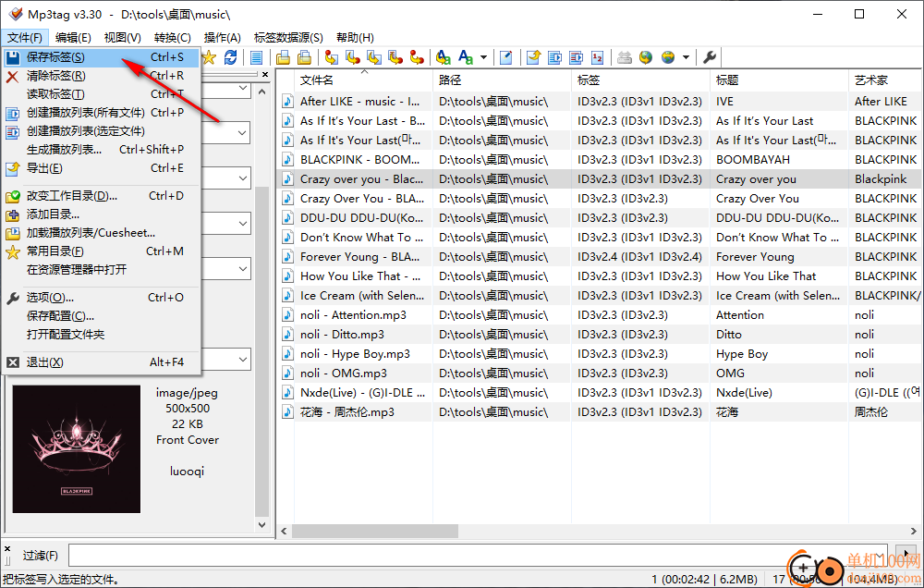
Task: Click the album cover art thumbnail
Action: tap(77, 448)
